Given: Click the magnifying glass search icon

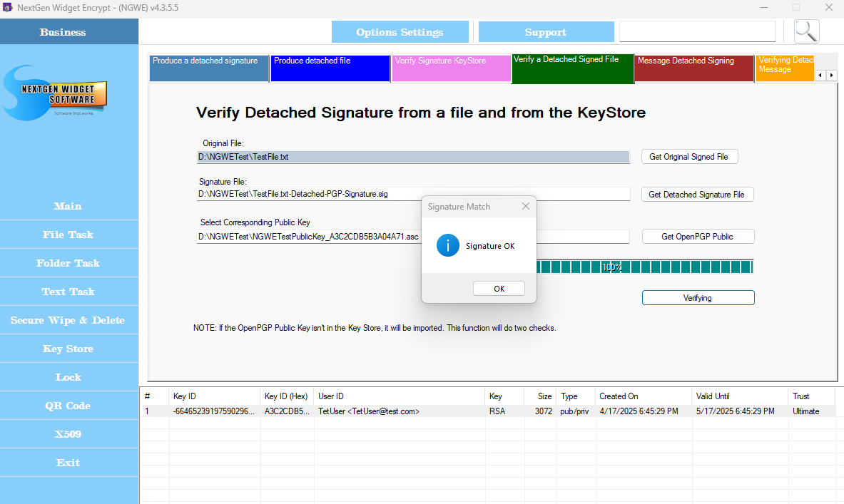Looking at the screenshot, I should click(806, 31).
